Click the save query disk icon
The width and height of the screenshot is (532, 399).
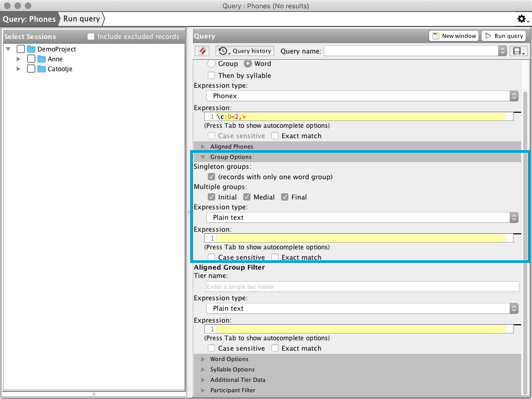[518, 51]
